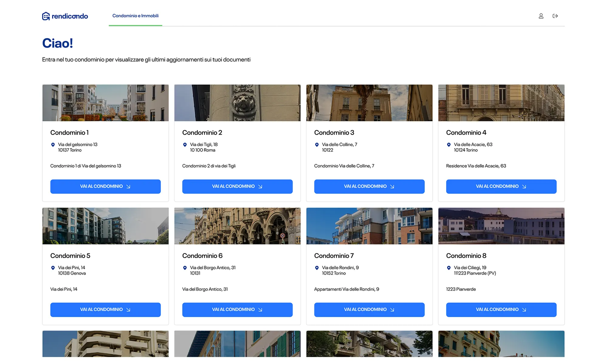This screenshot has height=364, width=607.
Task: Click the Condominio 6 arcade building photo
Action: click(x=237, y=226)
